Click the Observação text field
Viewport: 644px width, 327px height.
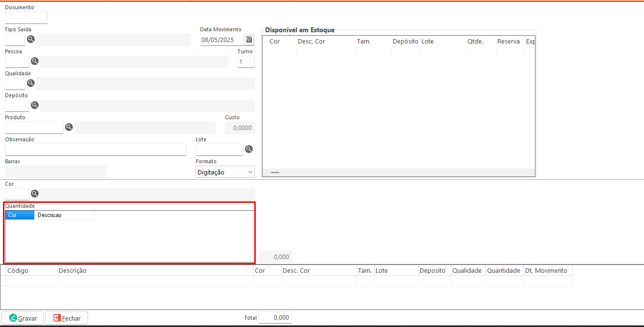click(95, 150)
